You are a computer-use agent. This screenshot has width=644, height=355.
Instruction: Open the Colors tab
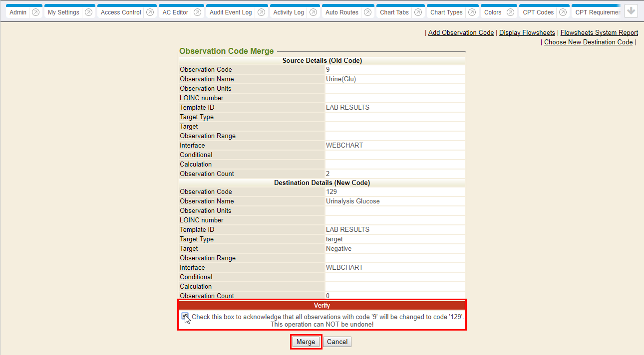pos(493,12)
